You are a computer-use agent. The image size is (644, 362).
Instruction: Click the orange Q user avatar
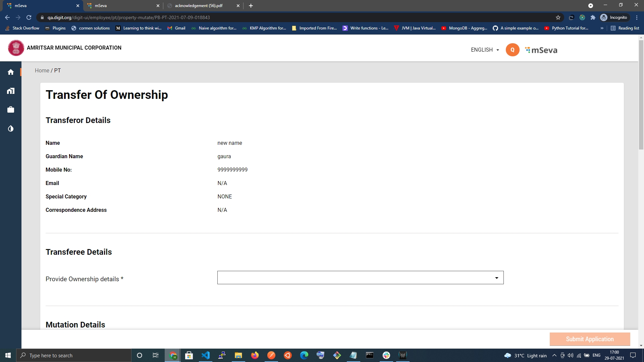(512, 50)
